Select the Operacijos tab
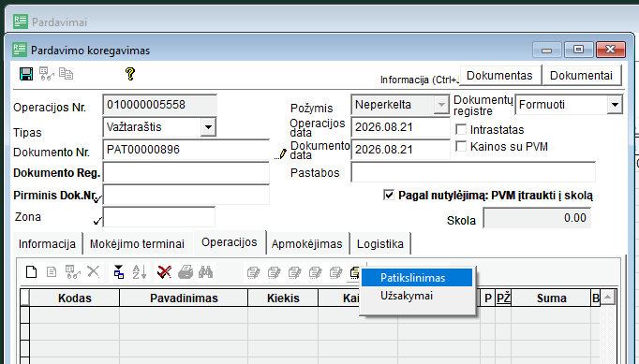 coord(230,242)
